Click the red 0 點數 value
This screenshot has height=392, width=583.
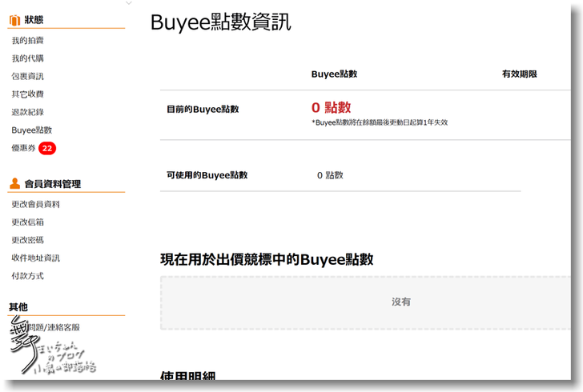pyautogui.click(x=332, y=107)
